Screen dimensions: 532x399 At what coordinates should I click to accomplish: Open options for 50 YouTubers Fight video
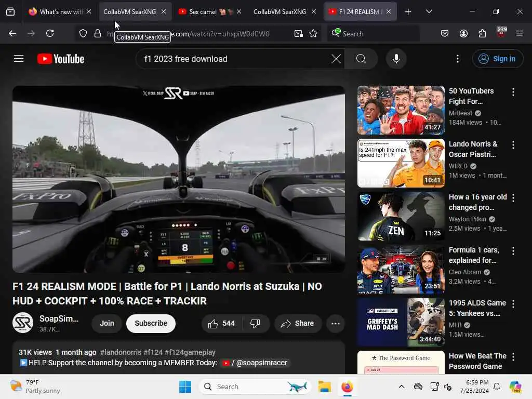513,92
